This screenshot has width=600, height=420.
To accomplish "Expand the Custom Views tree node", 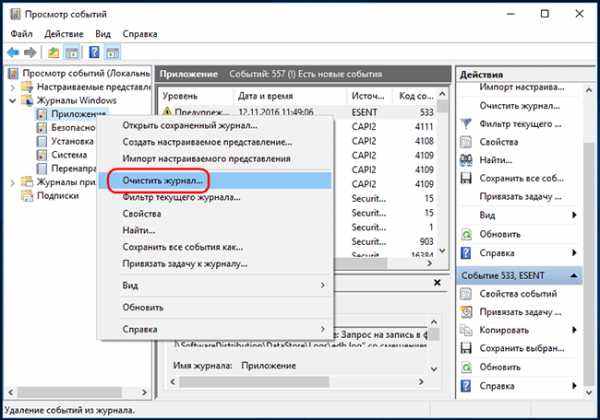I will tap(12, 87).
